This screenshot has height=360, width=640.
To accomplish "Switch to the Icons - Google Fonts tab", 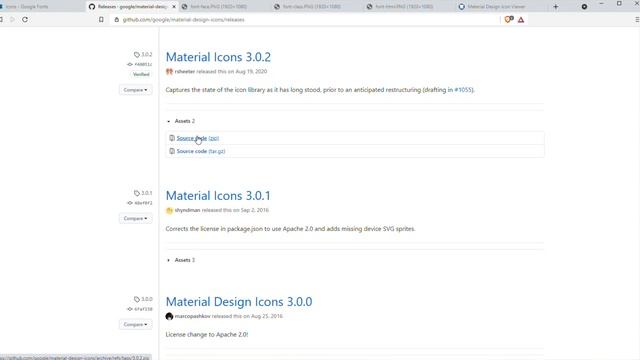I will (x=27, y=7).
